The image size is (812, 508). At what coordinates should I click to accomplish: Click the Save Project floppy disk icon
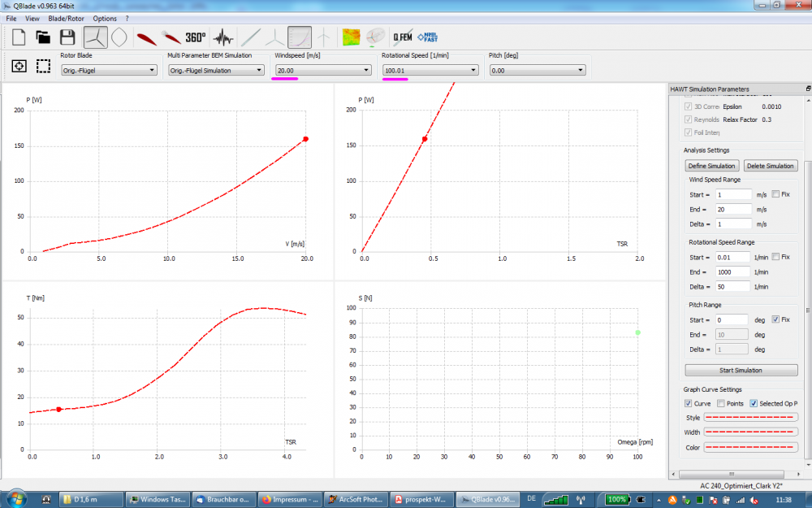coord(67,37)
